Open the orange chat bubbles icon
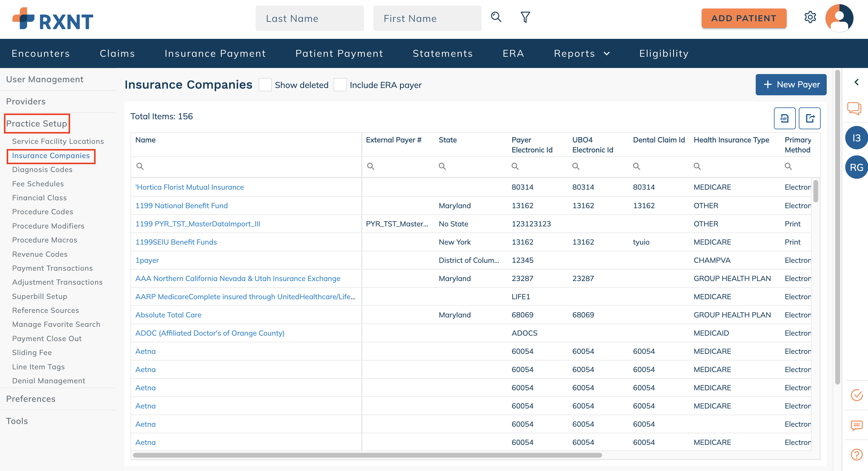Image resolution: width=868 pixels, height=471 pixels. pos(855,108)
